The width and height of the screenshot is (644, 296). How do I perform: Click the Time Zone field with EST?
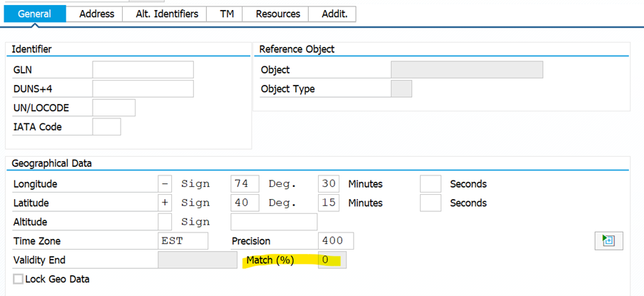183,241
